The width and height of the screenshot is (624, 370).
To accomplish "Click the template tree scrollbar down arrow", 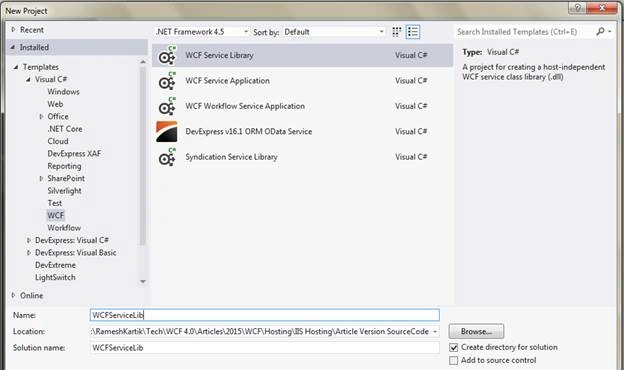I will (x=143, y=282).
